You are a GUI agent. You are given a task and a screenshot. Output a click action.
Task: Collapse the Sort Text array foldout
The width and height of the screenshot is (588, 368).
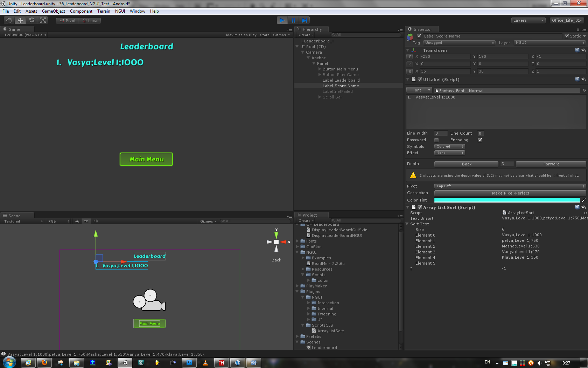tap(407, 224)
